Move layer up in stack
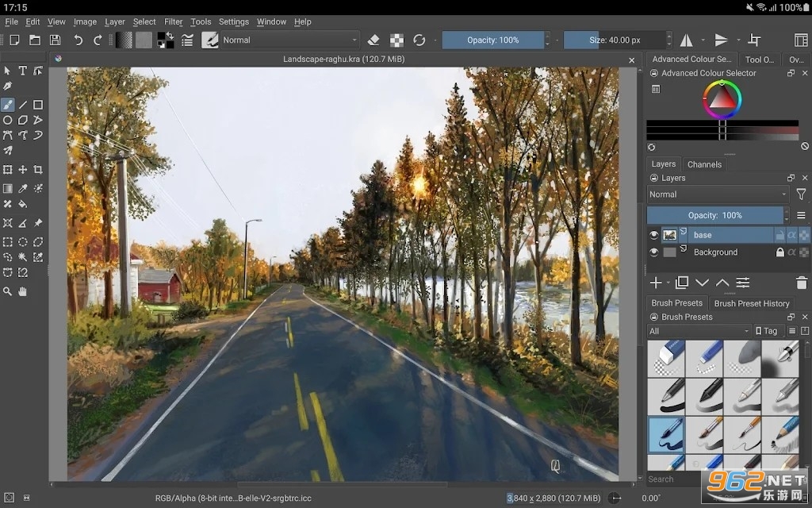 (722, 283)
